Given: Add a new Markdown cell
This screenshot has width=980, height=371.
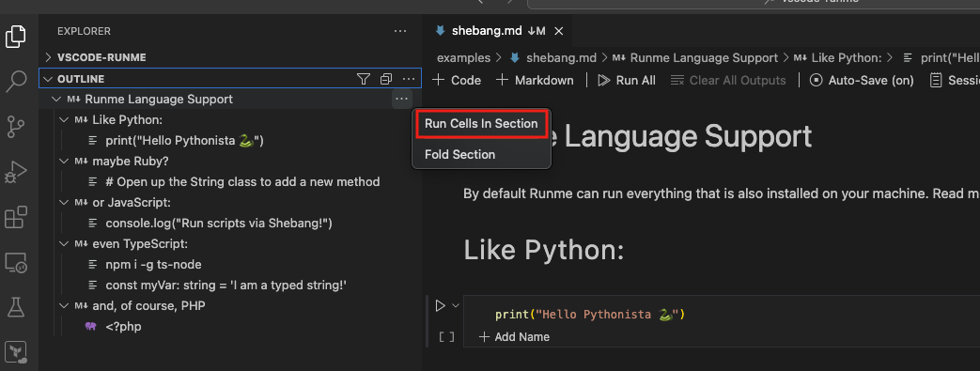Looking at the screenshot, I should pyautogui.click(x=535, y=80).
